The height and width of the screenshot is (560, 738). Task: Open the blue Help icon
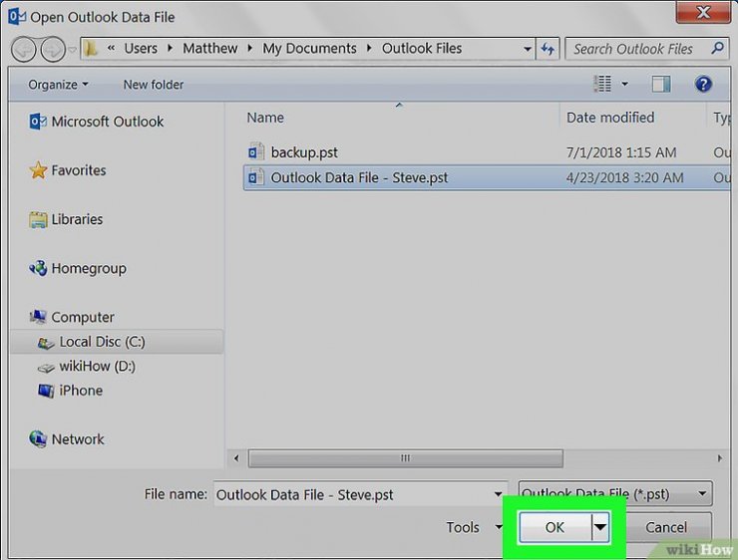click(703, 84)
